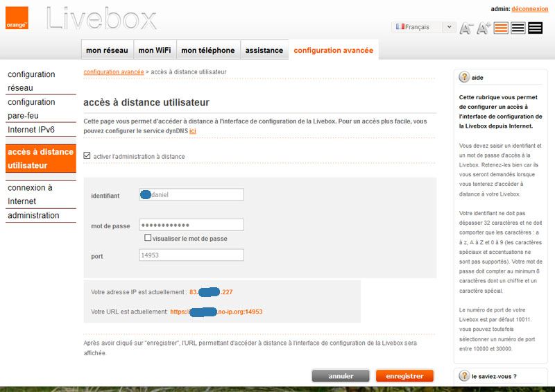Focus the 'mot de passe' field
The height and width of the screenshot is (392, 555).
191,225
